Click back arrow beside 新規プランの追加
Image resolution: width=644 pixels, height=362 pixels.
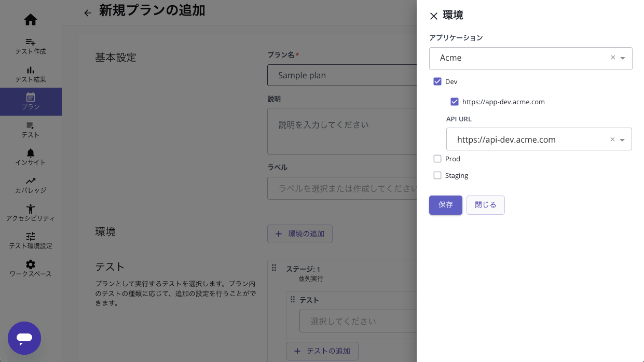pyautogui.click(x=88, y=13)
